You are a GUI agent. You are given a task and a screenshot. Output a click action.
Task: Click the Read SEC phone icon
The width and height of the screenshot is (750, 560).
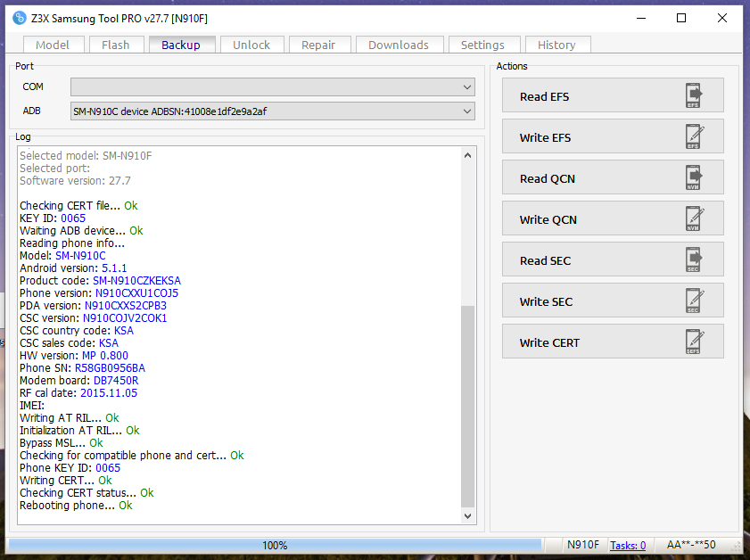coord(694,259)
